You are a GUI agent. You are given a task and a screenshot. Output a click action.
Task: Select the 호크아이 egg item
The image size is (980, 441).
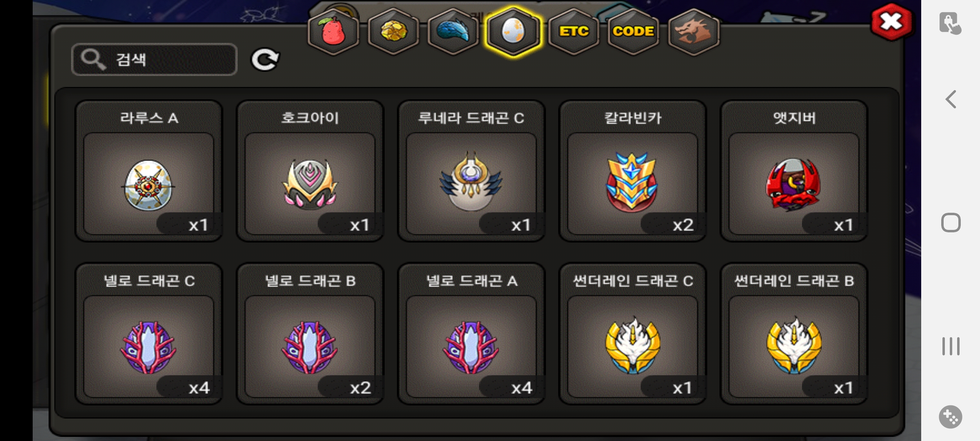click(310, 171)
